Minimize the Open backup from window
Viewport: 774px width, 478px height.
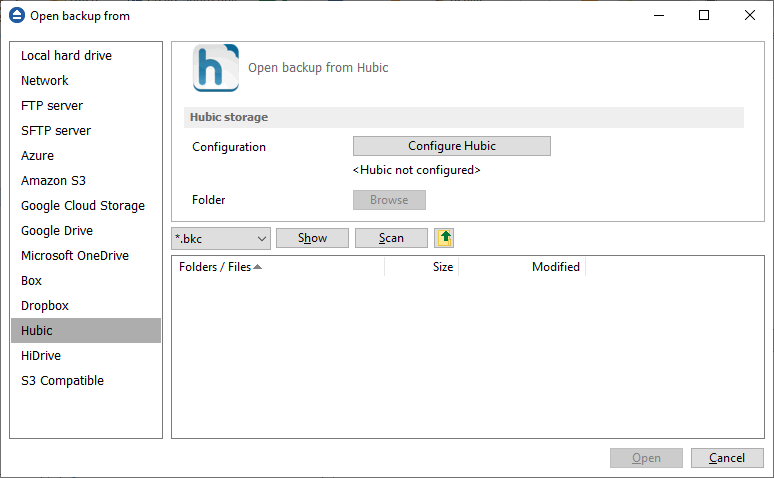[x=658, y=15]
